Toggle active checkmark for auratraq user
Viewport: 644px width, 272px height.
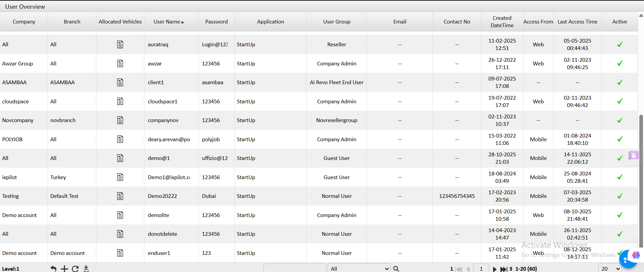[620, 44]
